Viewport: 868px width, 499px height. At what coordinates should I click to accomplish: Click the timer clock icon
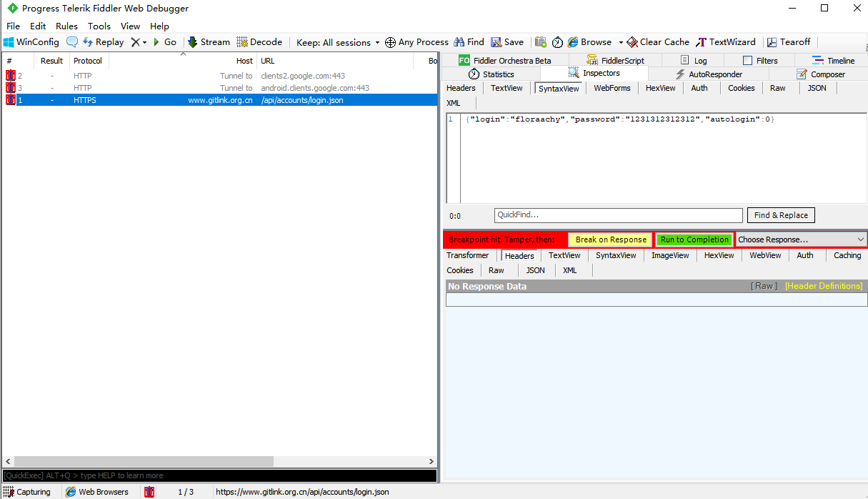pos(557,42)
